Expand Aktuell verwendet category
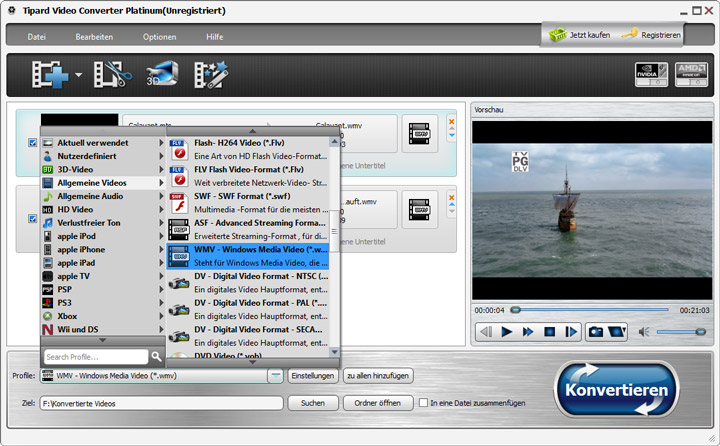720x446 pixels. (x=103, y=143)
